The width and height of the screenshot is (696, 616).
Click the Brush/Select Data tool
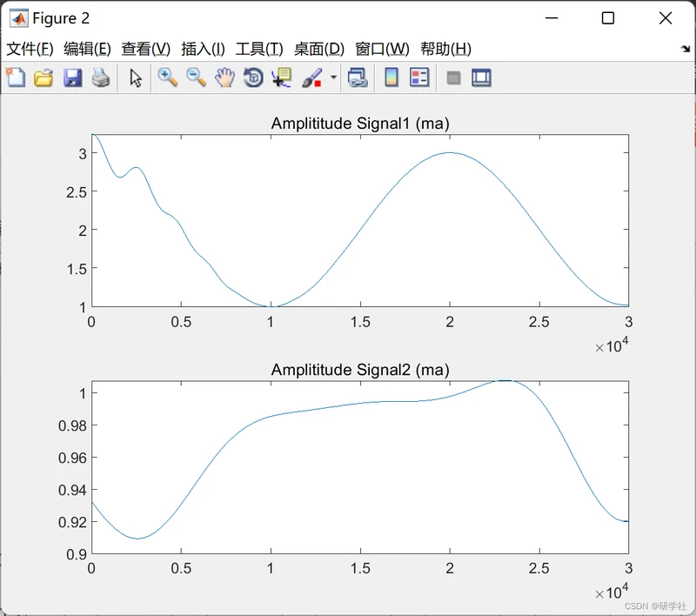click(312, 77)
